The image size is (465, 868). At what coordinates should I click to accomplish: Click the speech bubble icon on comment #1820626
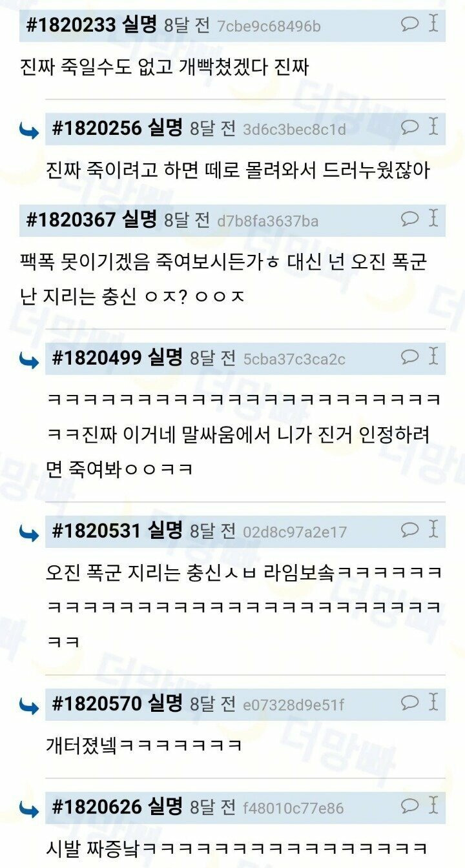[x=409, y=806]
